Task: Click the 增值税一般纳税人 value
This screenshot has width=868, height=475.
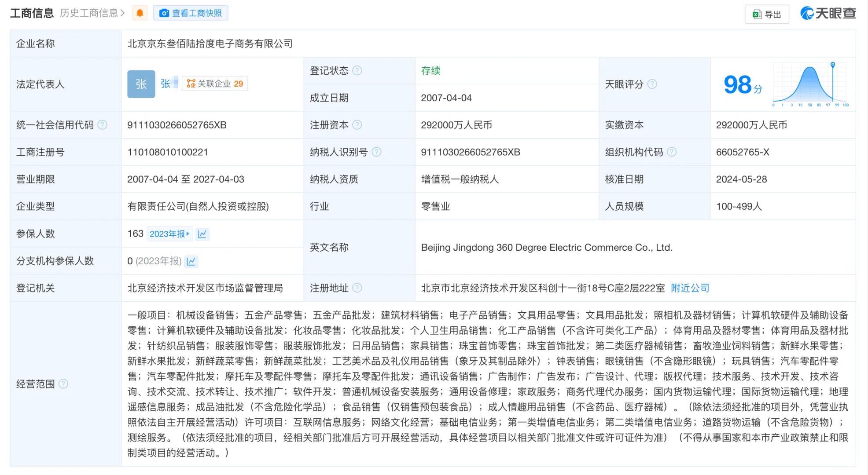Action: click(460, 179)
